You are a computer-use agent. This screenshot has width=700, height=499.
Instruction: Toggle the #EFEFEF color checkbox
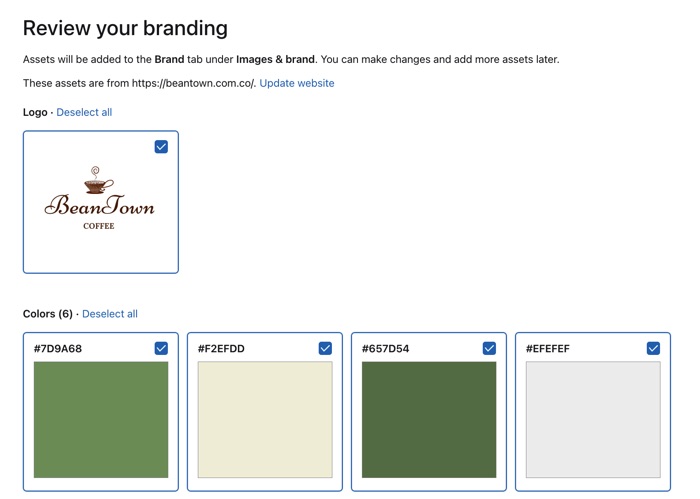tap(653, 348)
